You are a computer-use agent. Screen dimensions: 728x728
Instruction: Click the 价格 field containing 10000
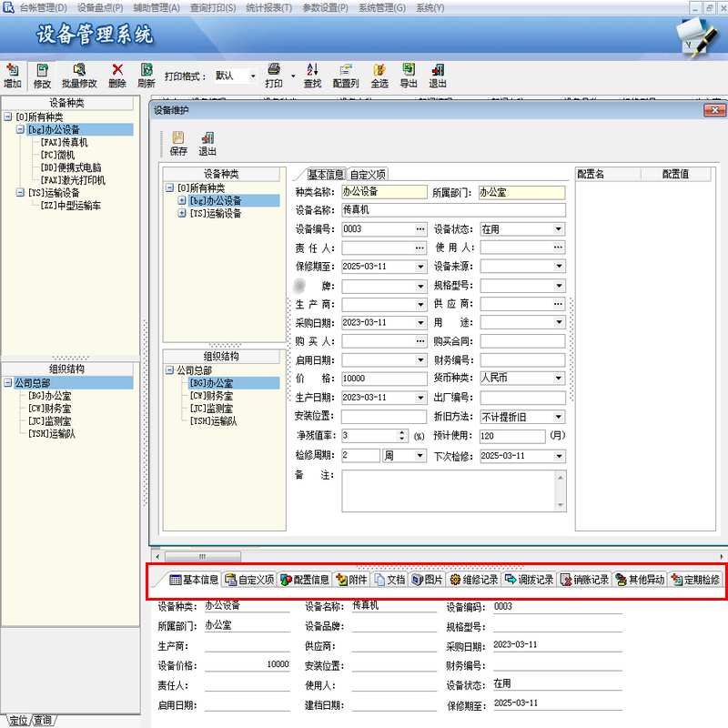(x=384, y=379)
